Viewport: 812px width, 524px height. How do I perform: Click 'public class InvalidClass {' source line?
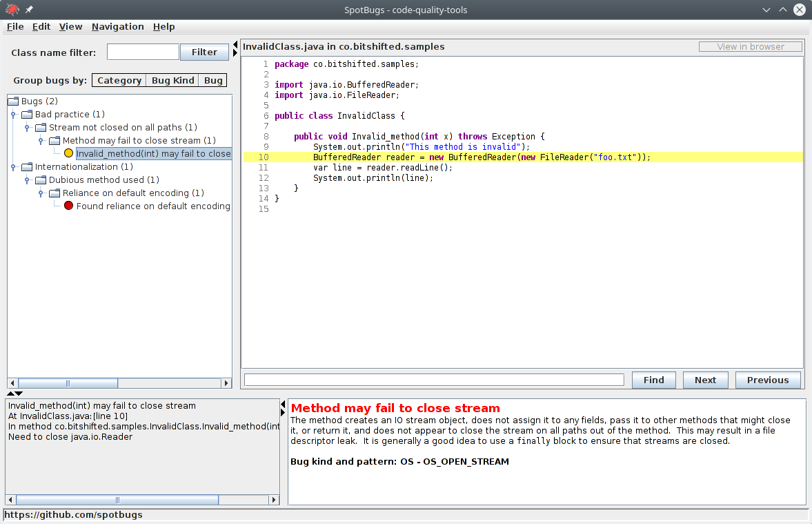(x=339, y=115)
